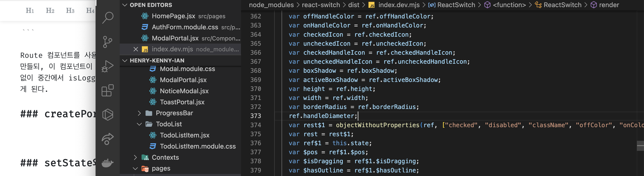Expand the Contexts folder chevron
The image size is (644, 176).
point(135,158)
